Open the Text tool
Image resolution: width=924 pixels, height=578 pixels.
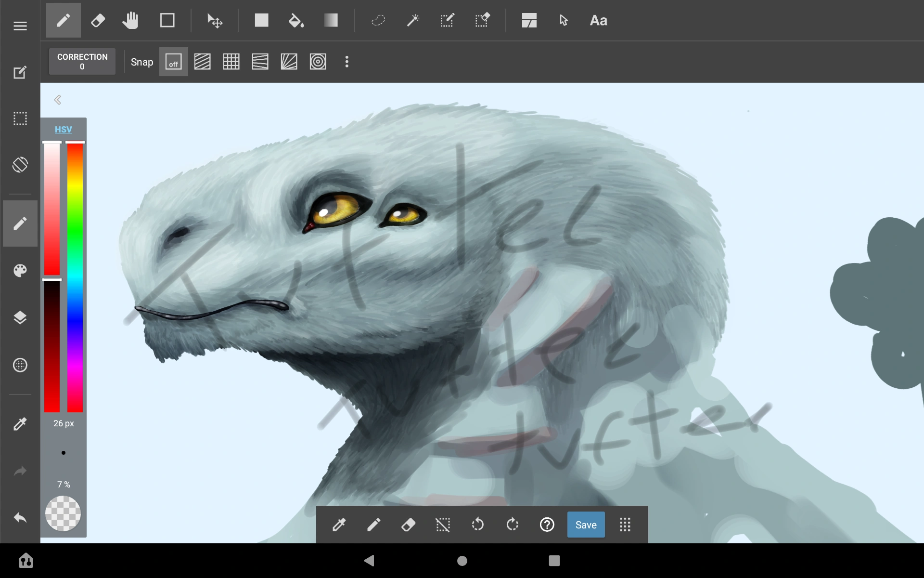pos(598,20)
